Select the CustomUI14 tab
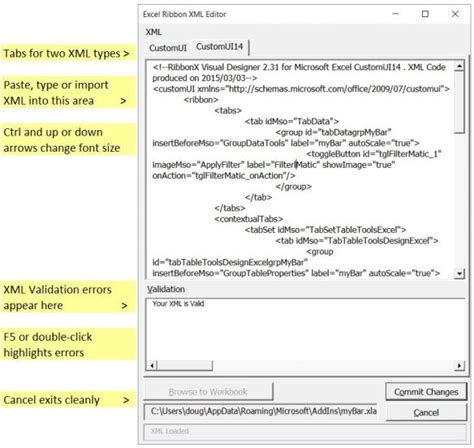 [x=219, y=47]
